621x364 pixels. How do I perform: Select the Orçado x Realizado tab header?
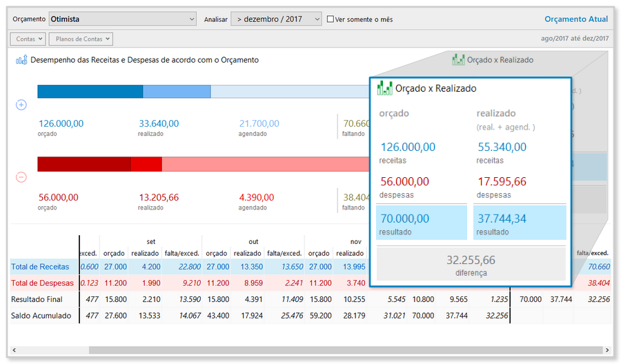[x=493, y=60]
